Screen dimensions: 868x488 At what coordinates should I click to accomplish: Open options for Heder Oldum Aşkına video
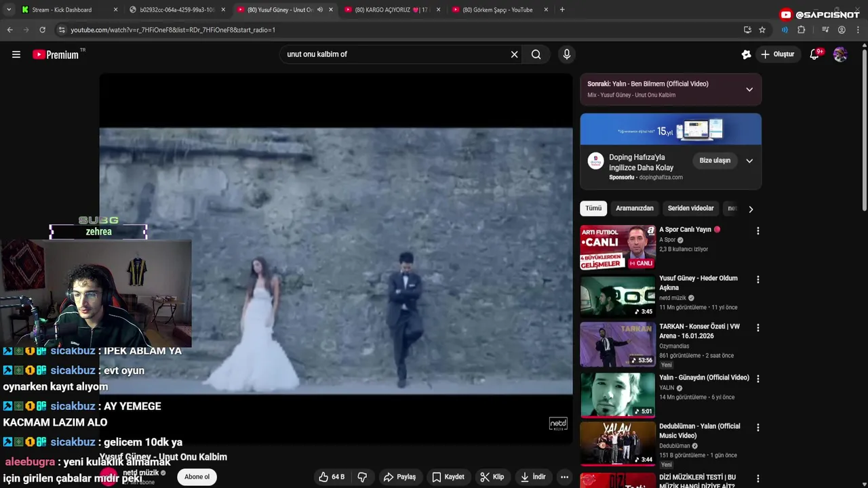pos(758,279)
